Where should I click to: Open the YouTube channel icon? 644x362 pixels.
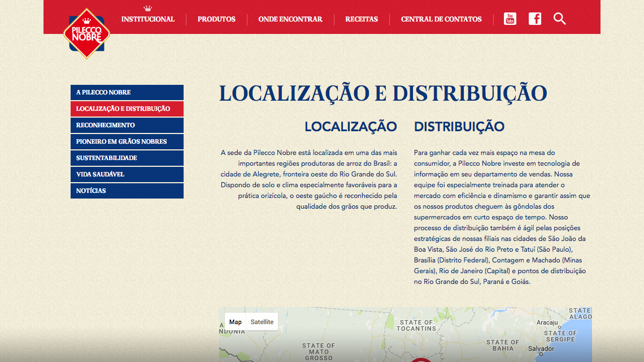pos(510,19)
